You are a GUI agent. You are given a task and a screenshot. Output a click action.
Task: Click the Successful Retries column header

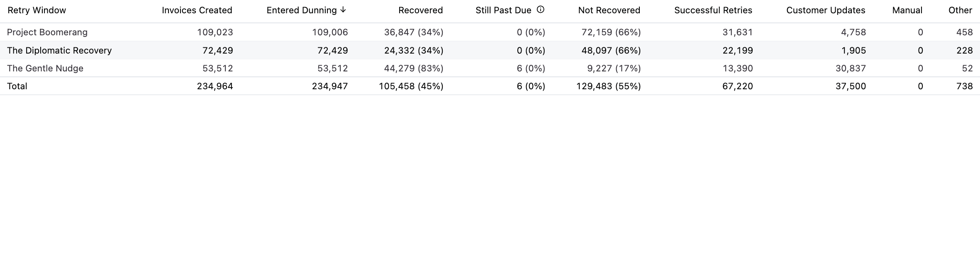[713, 10]
